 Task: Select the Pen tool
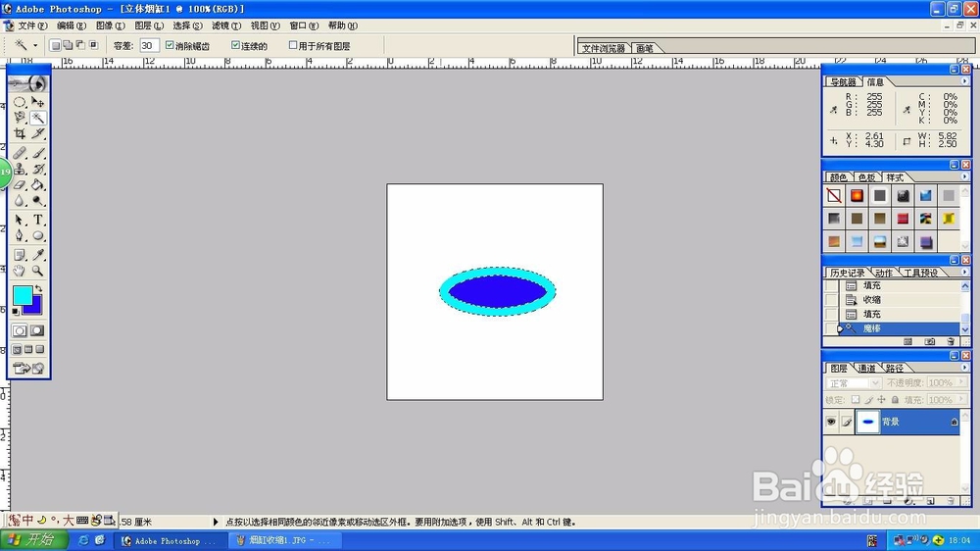(x=20, y=235)
